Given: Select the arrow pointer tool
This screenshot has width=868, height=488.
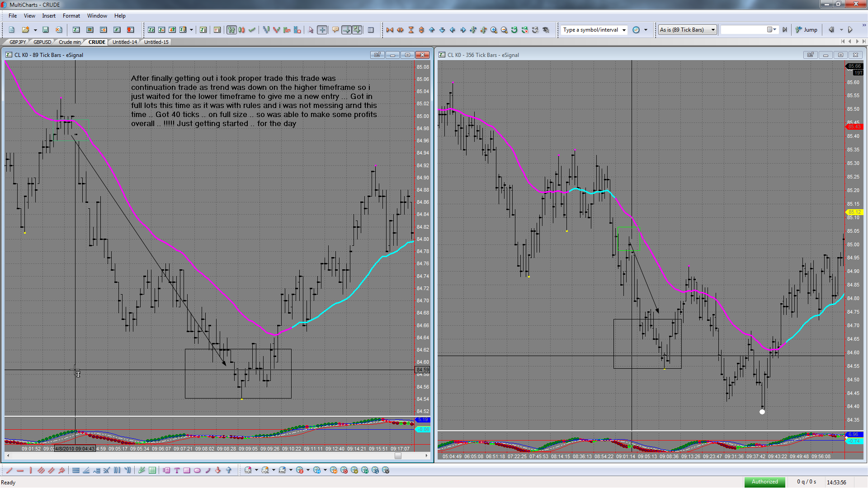Looking at the screenshot, I should [311, 30].
